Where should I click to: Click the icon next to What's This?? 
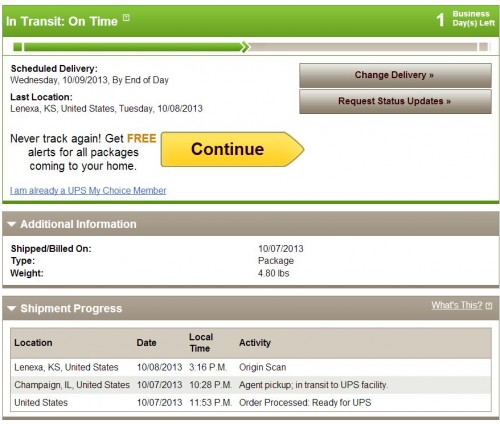click(x=489, y=306)
